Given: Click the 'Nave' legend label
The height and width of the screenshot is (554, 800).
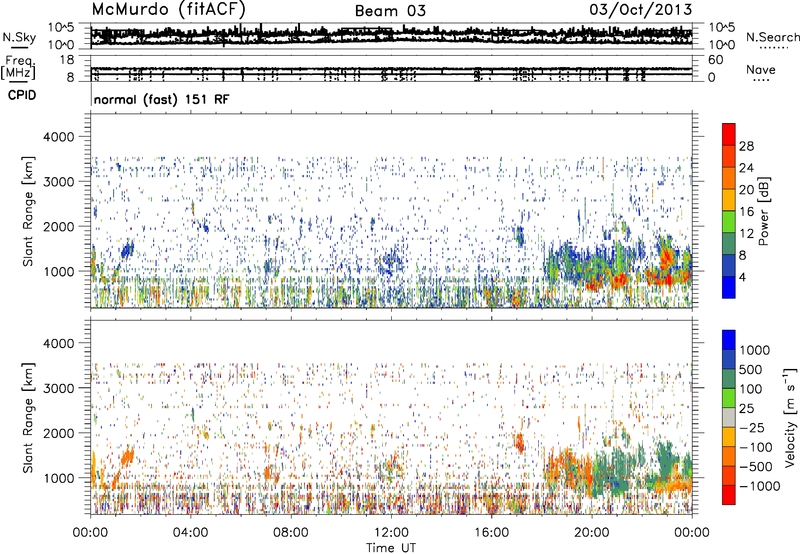Looking at the screenshot, I should 761,70.
